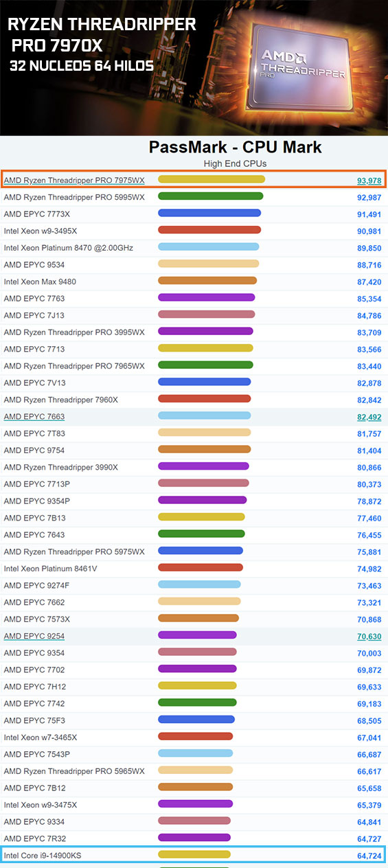Select the AMD EPYC 7662 name

(x=34, y=602)
